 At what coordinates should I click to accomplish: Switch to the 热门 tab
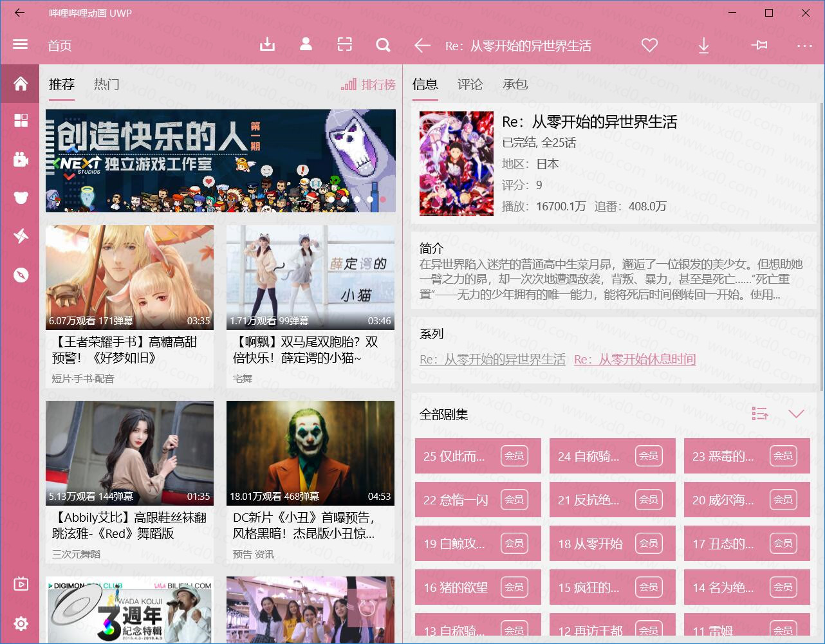pyautogui.click(x=106, y=84)
